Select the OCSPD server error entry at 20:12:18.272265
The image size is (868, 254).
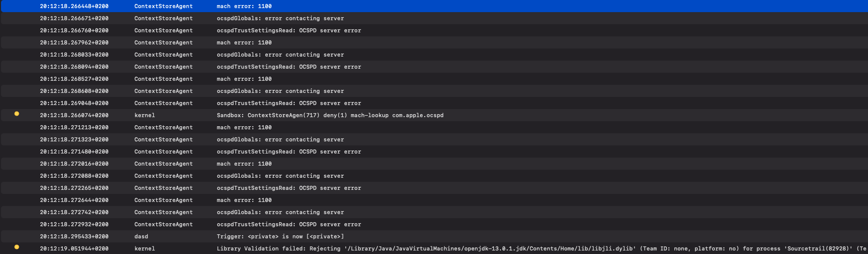434,188
